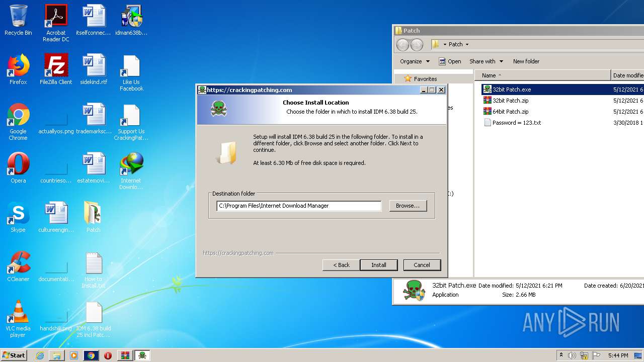Click the taskbar clock showing 5:44 PM
Image resolution: width=644 pixels, height=362 pixels.
618,355
